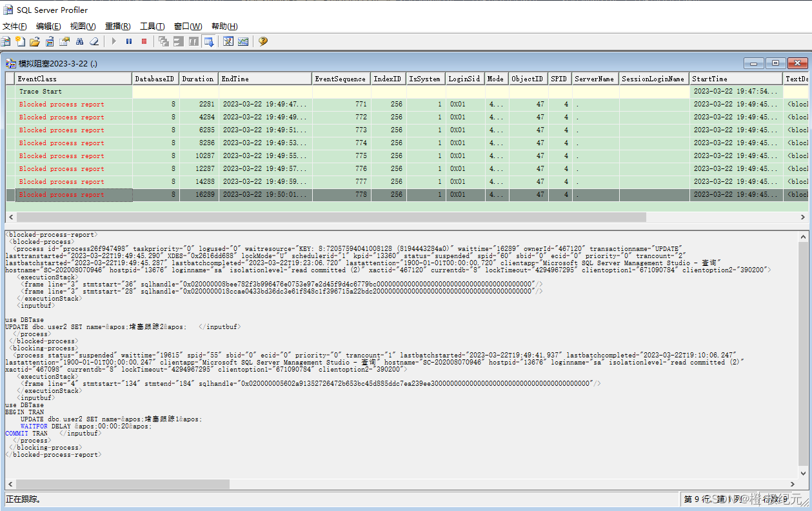812x511 pixels.
Task: Click the StartTime column header
Action: tap(737, 79)
